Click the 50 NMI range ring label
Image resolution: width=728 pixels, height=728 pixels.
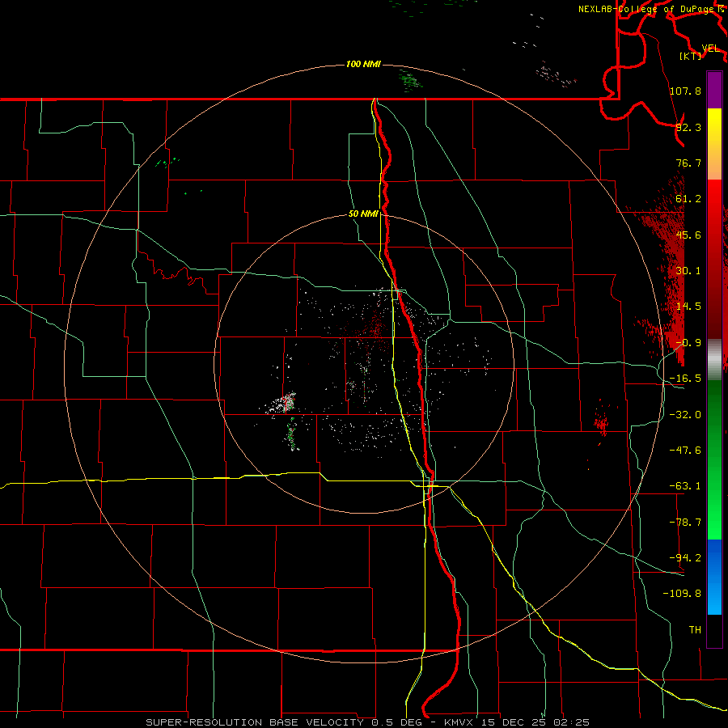[363, 214]
